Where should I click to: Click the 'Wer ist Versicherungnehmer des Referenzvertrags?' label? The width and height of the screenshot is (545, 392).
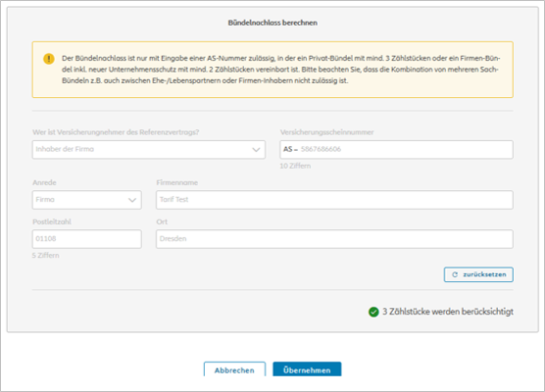pos(116,132)
